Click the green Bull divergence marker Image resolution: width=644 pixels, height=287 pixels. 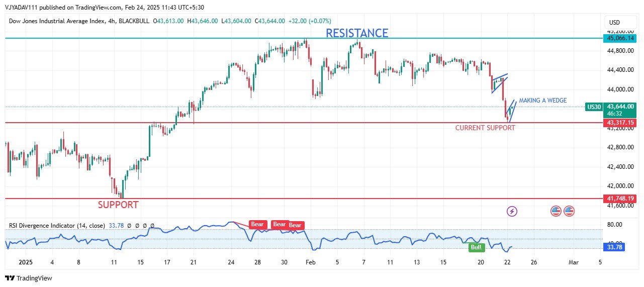tap(475, 247)
